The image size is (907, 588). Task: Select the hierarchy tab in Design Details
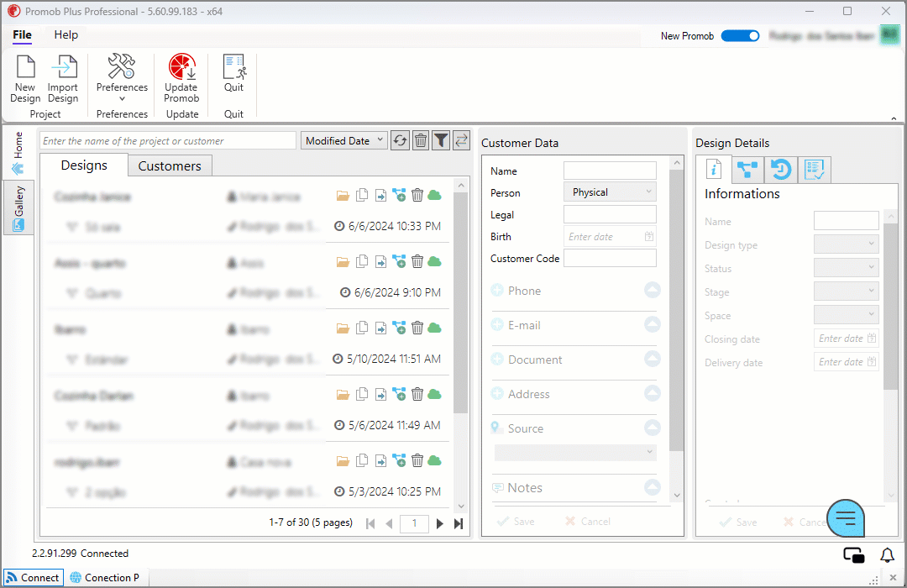(747, 170)
